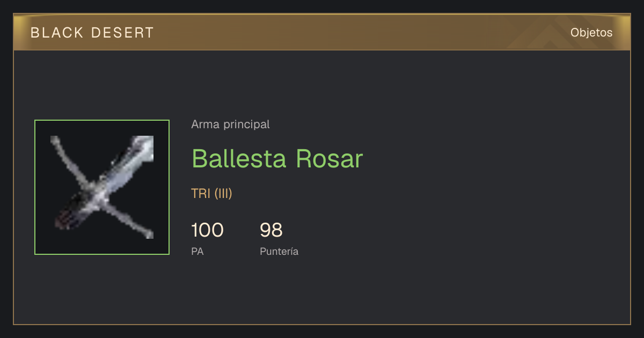This screenshot has width=644, height=338.
Task: Click the PA stat label
Action: pyautogui.click(x=197, y=251)
